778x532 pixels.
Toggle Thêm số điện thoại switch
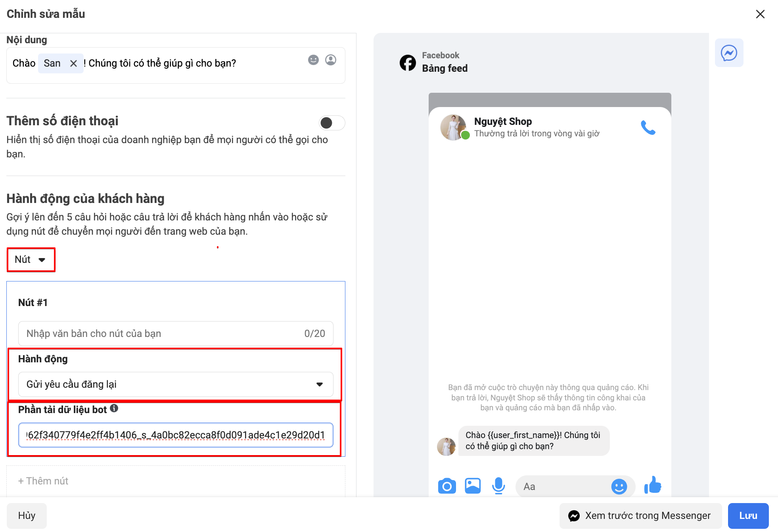(x=332, y=123)
